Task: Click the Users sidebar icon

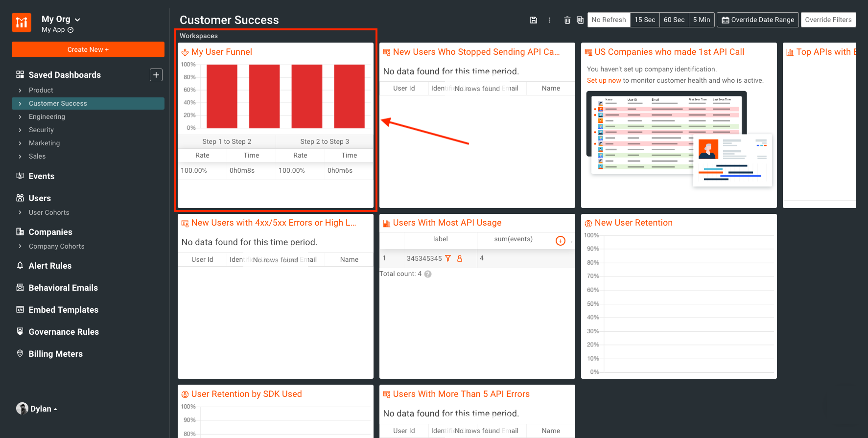Action: coord(20,198)
